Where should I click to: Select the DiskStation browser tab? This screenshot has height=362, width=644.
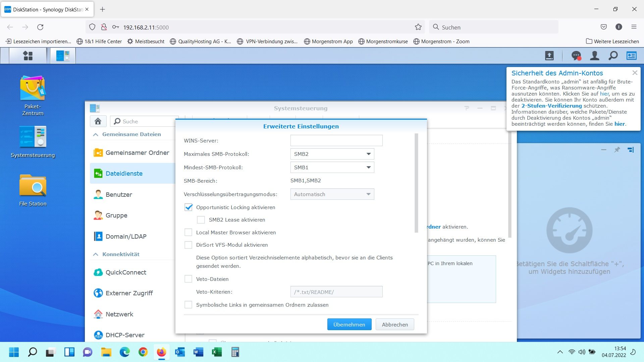tap(47, 9)
